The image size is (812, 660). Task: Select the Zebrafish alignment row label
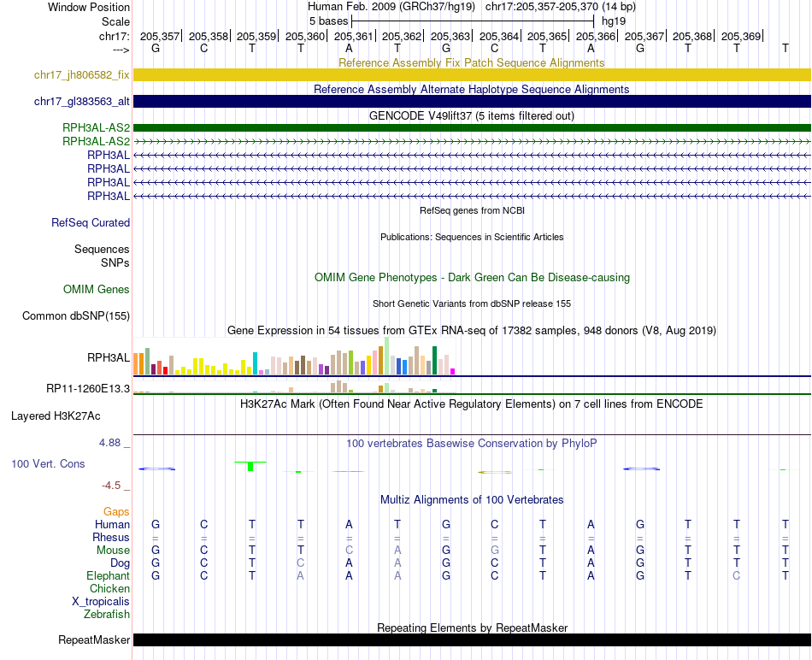(x=107, y=615)
